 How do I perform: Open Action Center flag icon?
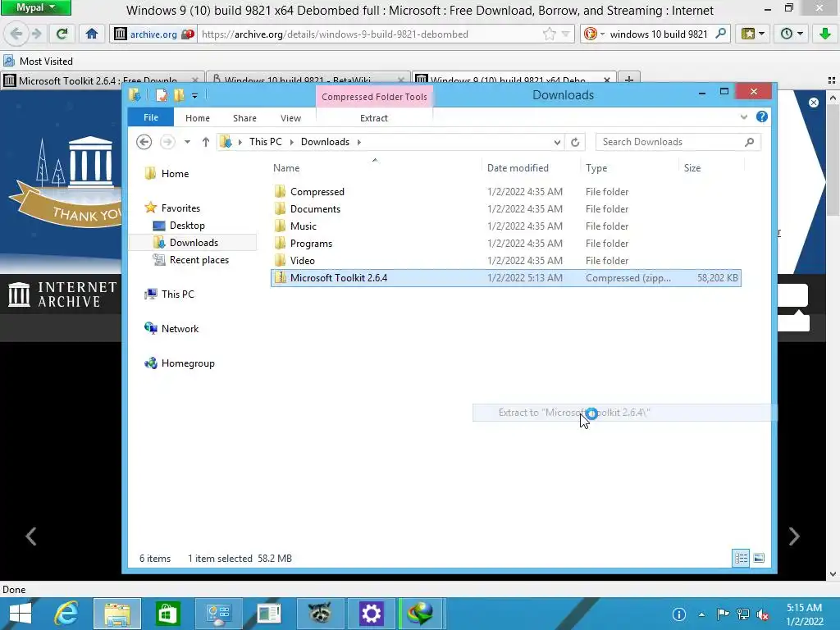[x=723, y=614]
